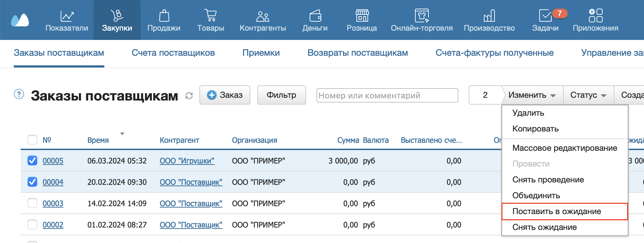The image size is (644, 243).
Task: Click the plus icon on Заказ button
Action: click(211, 95)
